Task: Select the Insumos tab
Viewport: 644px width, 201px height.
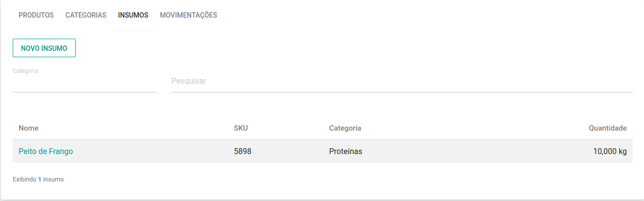Action: 133,15
